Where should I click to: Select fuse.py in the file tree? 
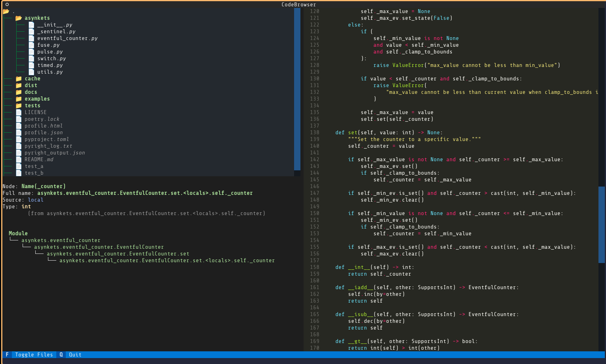point(48,45)
